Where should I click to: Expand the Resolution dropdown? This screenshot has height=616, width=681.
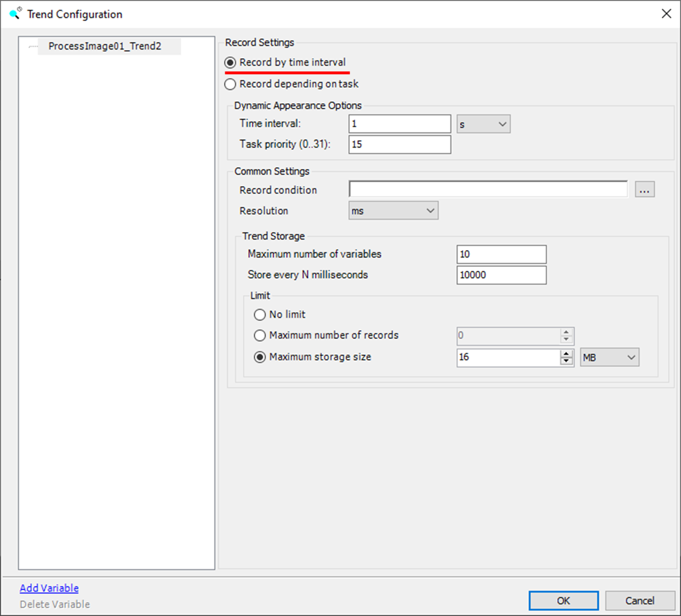[x=394, y=211]
